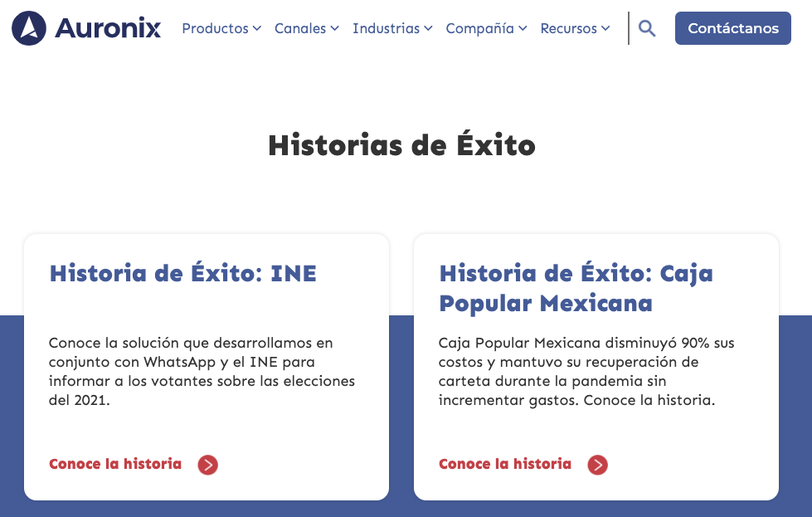This screenshot has width=812, height=517.
Task: Click the description 'Caja Popular Mexicana disminuyó 90%'
Action: (586, 372)
